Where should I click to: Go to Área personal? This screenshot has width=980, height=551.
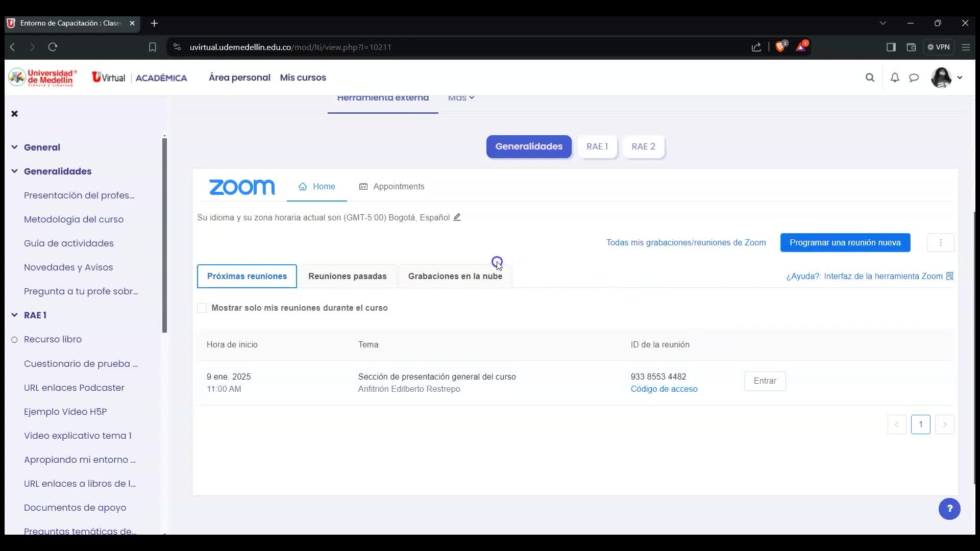point(239,78)
